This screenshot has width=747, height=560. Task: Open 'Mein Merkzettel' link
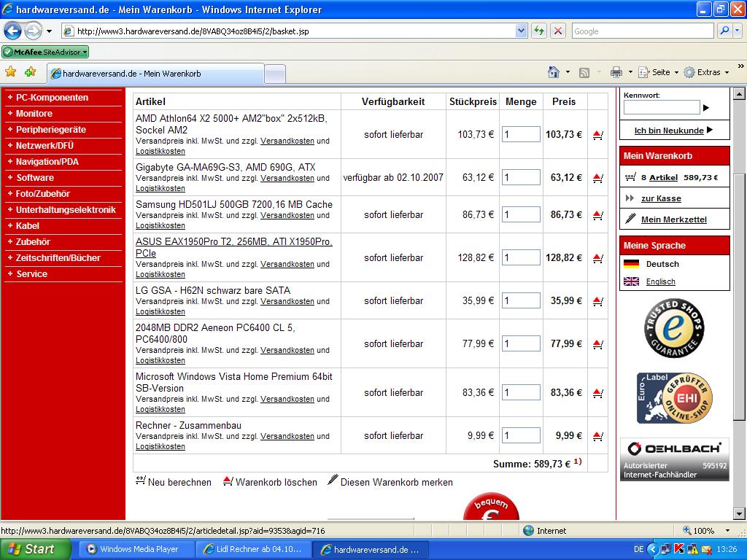pyautogui.click(x=673, y=219)
